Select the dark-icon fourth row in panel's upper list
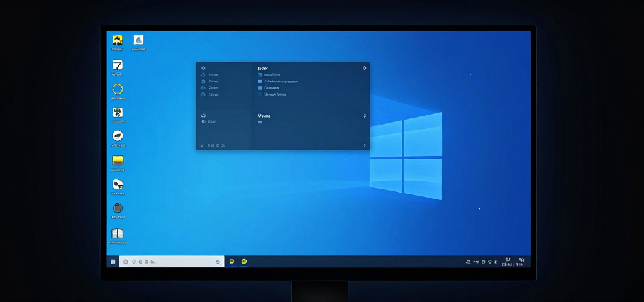 [272, 94]
